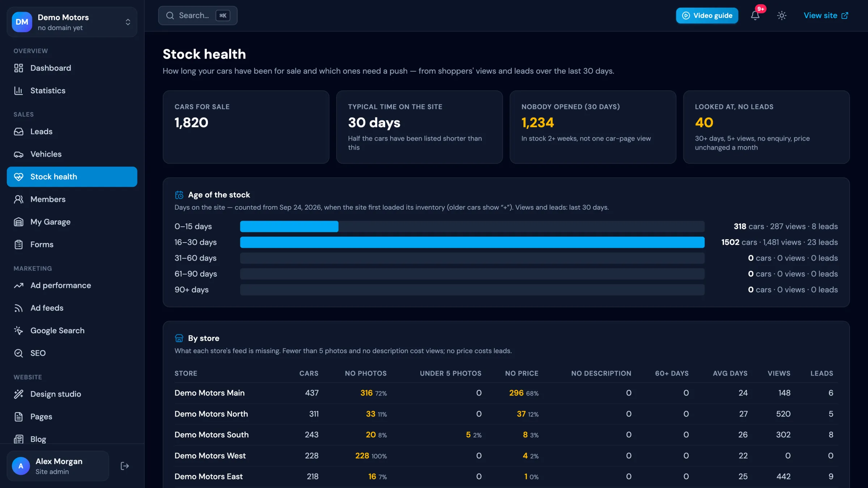Follow the View site link
Screen dimensions: 868x488
[826, 16]
